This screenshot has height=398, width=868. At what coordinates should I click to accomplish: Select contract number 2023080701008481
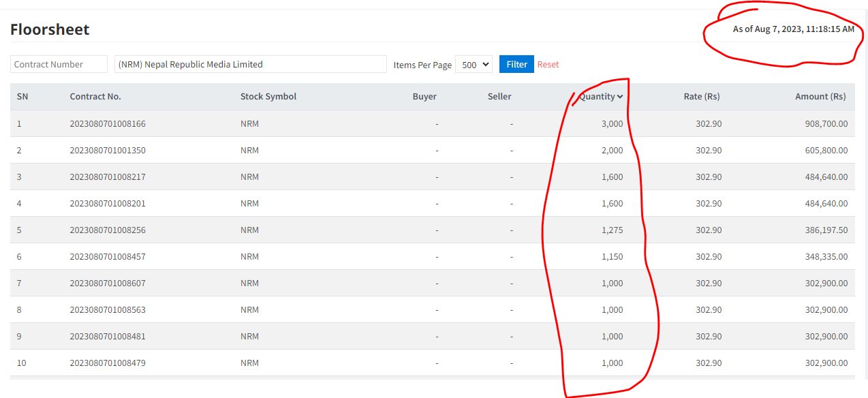point(108,336)
